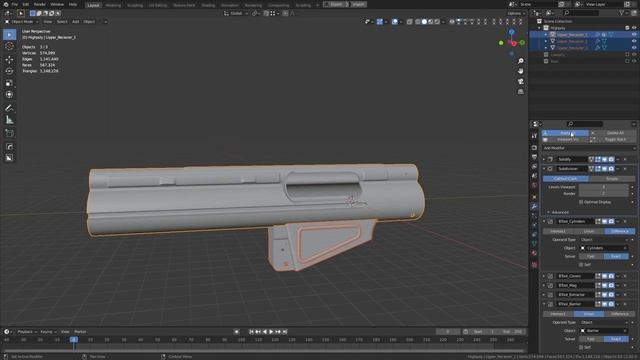Adjust the Levels Viewport value field
The image size is (640, 360).
(x=604, y=187)
